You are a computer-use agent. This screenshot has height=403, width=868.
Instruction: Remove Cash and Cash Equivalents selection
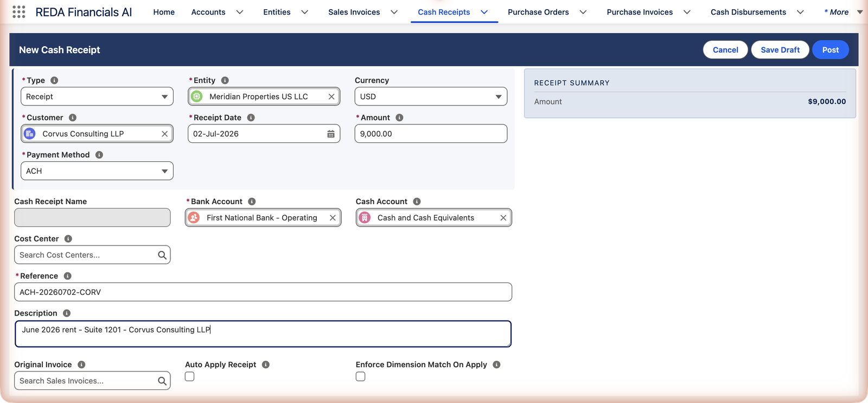tap(503, 218)
